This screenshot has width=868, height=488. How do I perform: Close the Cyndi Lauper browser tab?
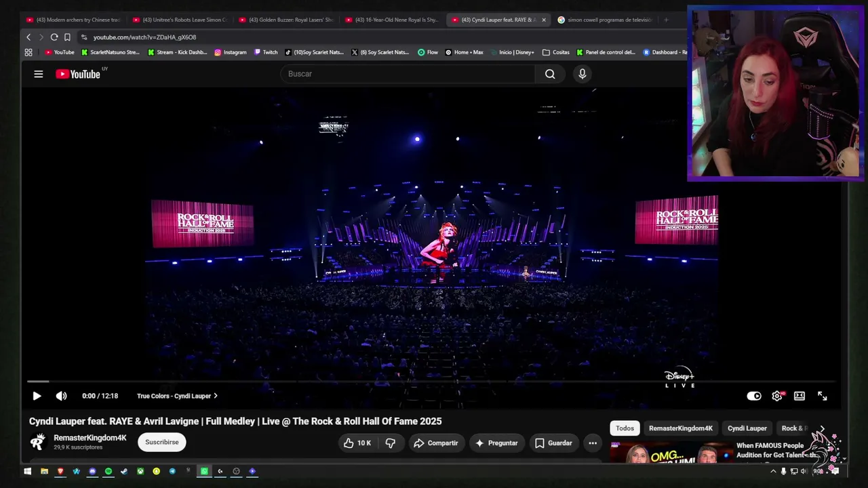click(543, 20)
